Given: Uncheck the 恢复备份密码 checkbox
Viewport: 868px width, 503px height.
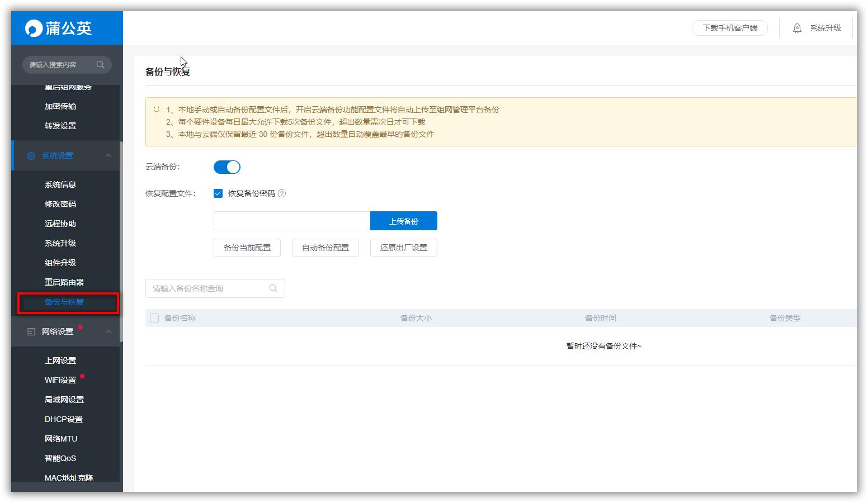Looking at the screenshot, I should [x=218, y=193].
